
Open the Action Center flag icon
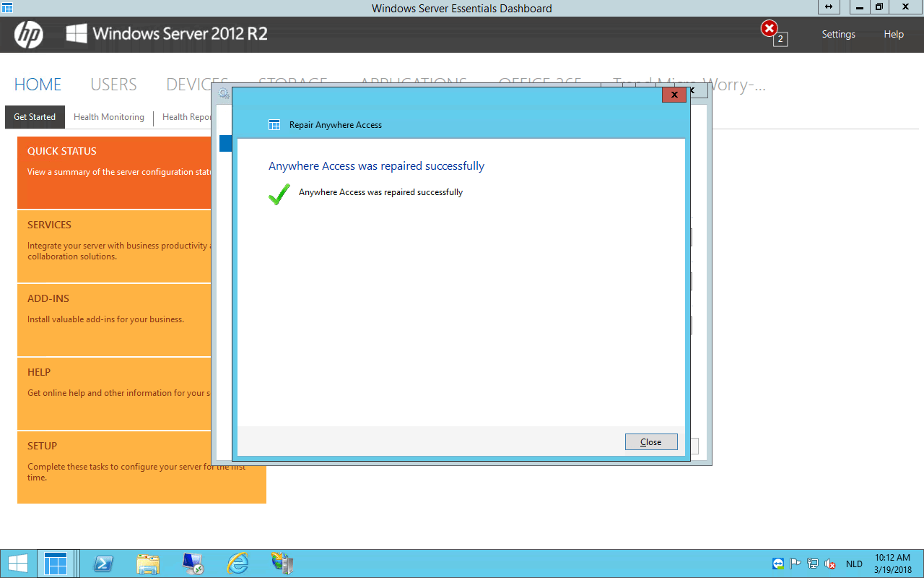click(x=796, y=564)
